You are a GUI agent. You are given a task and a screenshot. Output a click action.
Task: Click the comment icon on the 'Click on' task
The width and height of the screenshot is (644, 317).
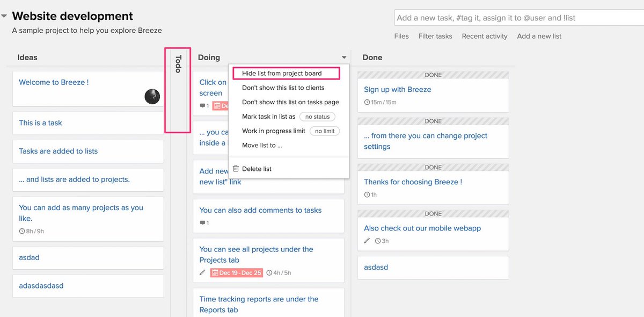coord(202,106)
